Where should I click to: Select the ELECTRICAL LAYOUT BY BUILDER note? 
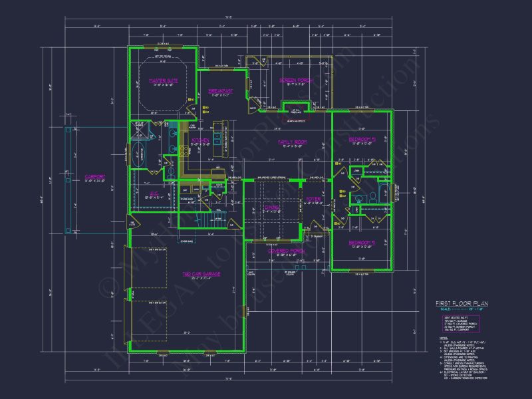463,372
